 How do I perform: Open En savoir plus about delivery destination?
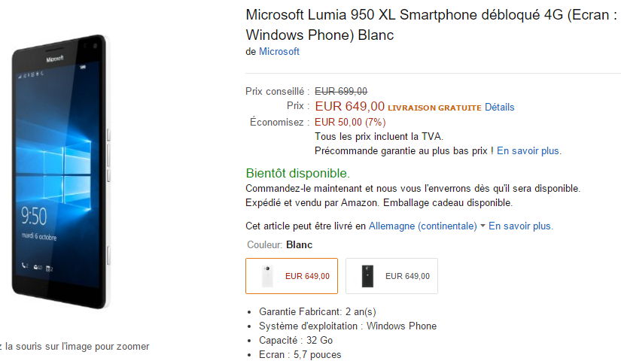coord(520,226)
